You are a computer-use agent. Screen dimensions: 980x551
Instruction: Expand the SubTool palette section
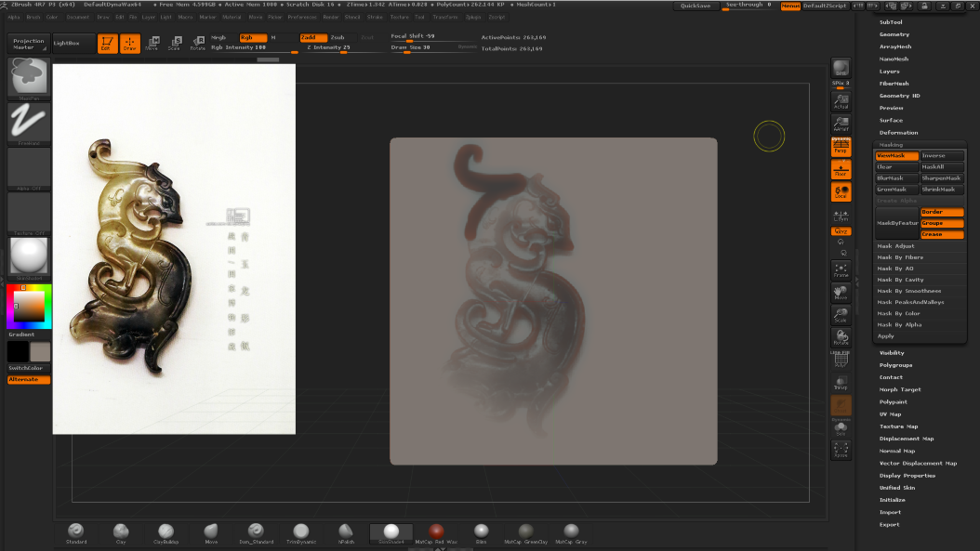click(x=891, y=22)
